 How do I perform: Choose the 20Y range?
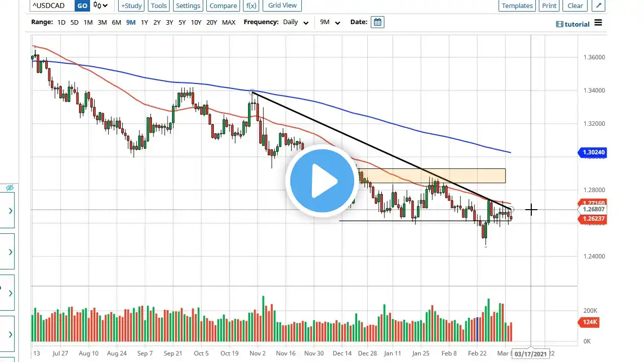[x=212, y=22]
